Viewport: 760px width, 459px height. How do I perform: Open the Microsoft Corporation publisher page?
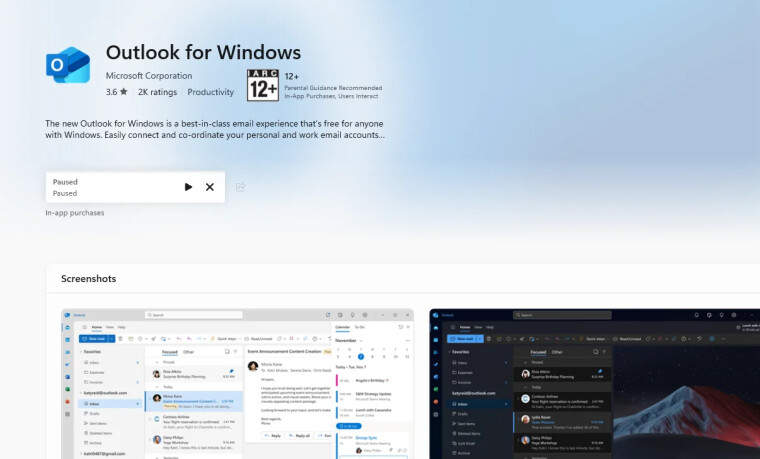(149, 76)
